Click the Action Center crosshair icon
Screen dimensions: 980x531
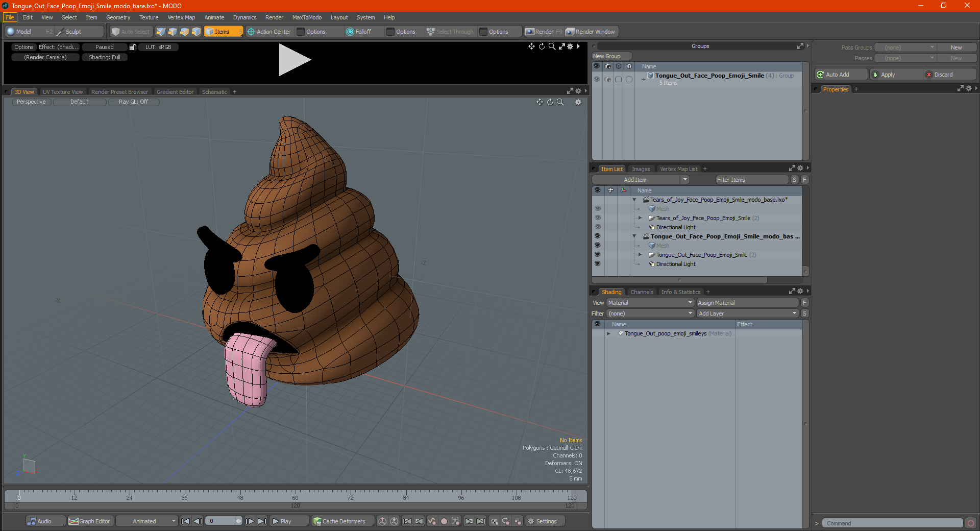point(251,32)
